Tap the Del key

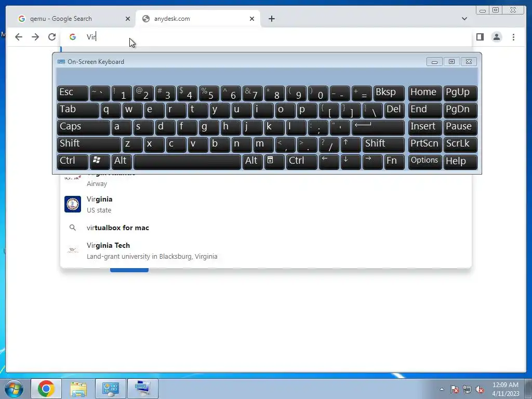(394, 110)
